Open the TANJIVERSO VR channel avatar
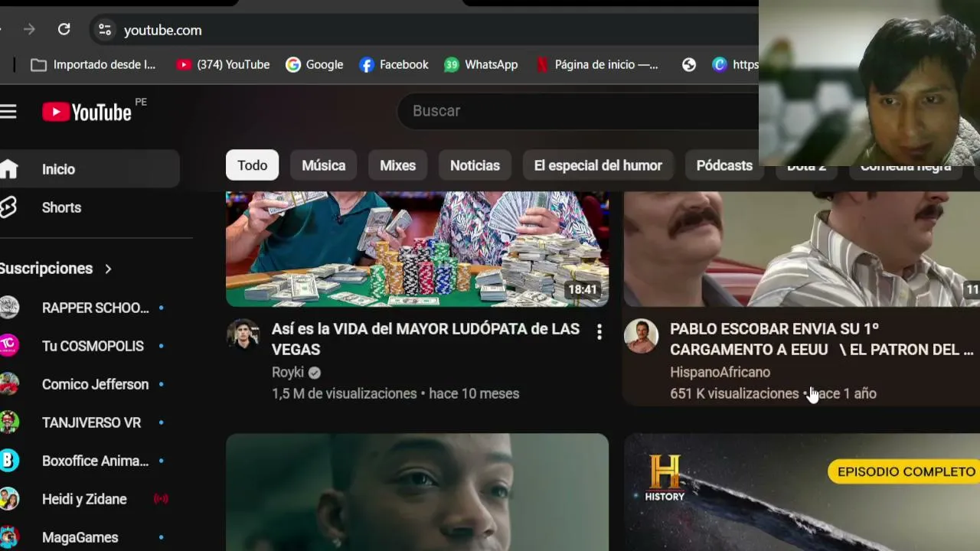The width and height of the screenshot is (980, 551). tap(8, 422)
